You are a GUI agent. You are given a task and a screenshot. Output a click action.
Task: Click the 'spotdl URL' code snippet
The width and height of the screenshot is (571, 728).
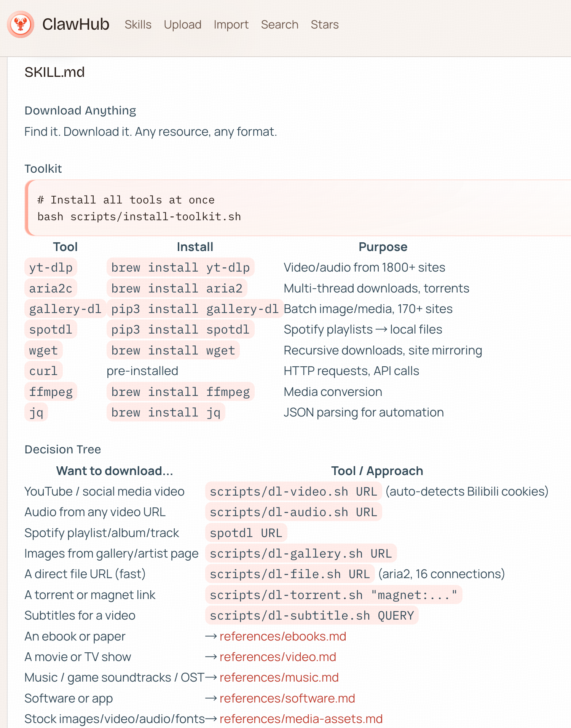[x=246, y=533]
